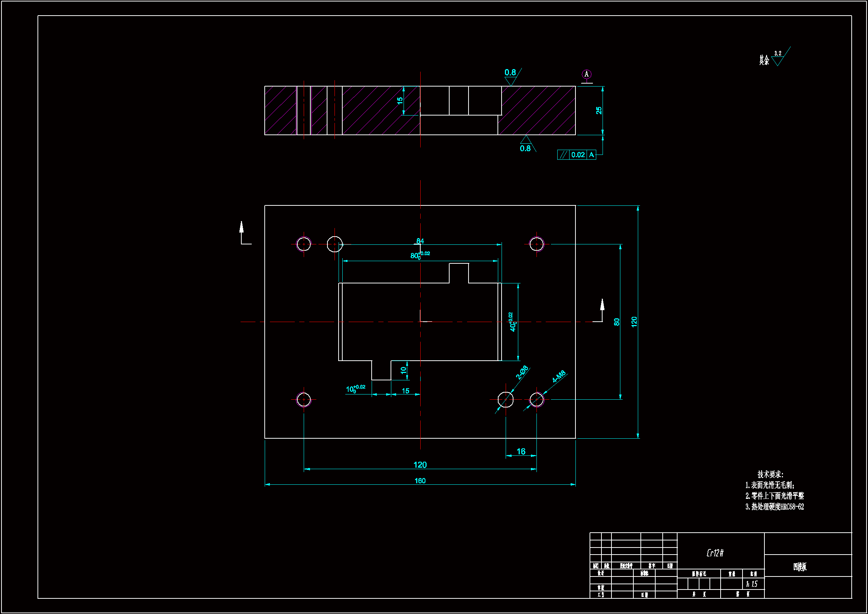The height and width of the screenshot is (614, 868).
Task: Select the 15 depth dimension in section view
Action: click(400, 101)
